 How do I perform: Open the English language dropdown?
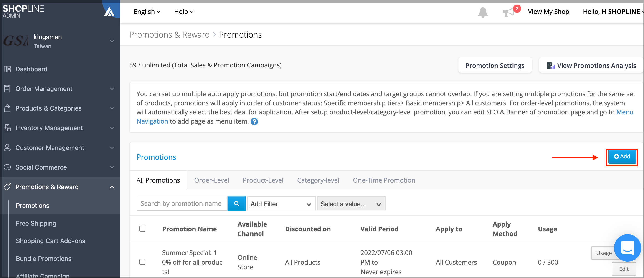pos(147,12)
